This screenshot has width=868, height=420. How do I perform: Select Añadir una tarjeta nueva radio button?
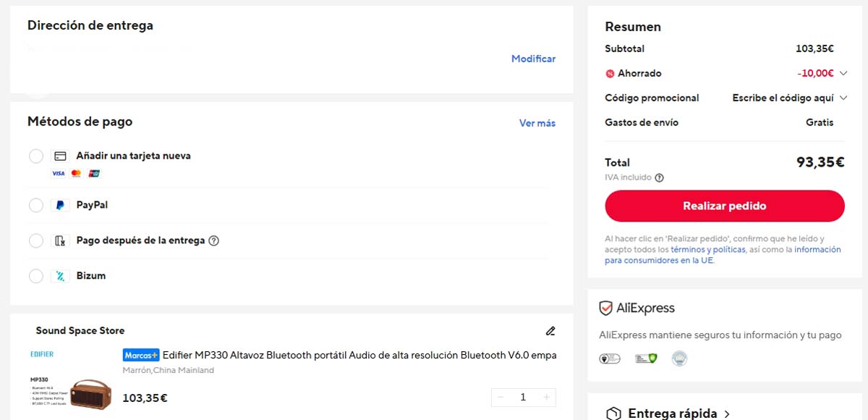(x=36, y=156)
